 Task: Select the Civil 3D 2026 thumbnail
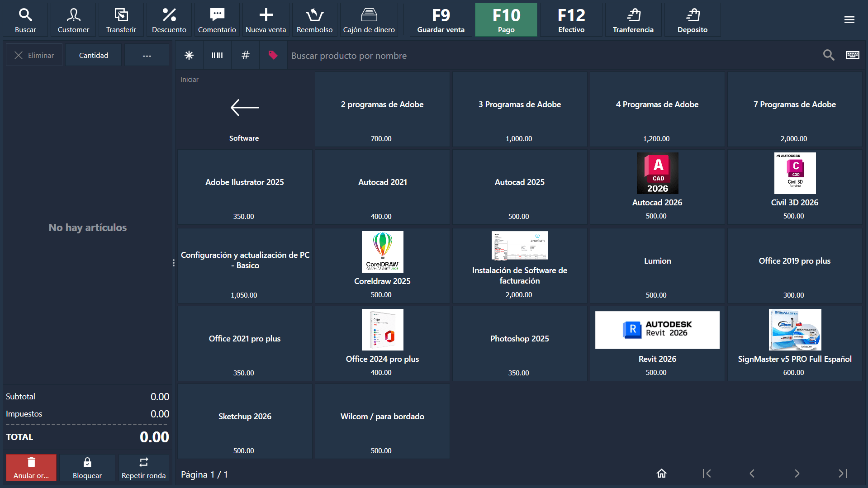tap(795, 173)
